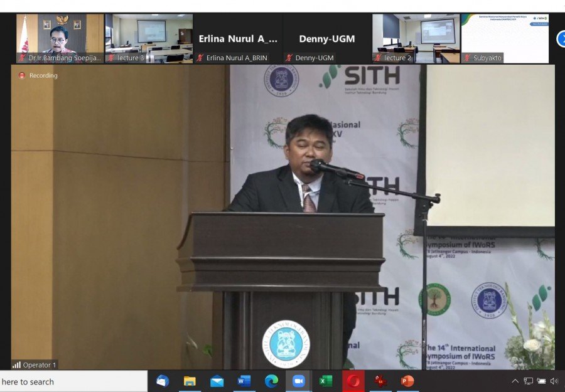This screenshot has width=565, height=392.
Task: Select the Dr.Ir.Bambang Soepijanto video thumbnail
Action: pos(60,38)
